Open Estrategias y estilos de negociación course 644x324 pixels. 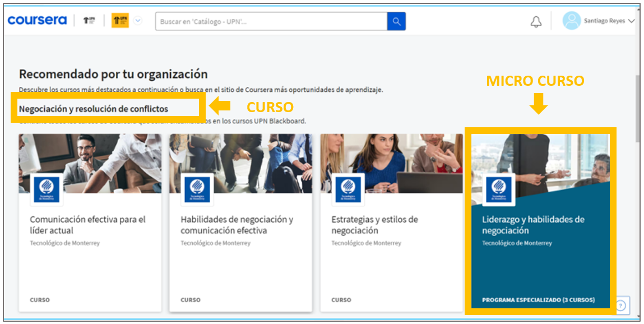coord(374,225)
